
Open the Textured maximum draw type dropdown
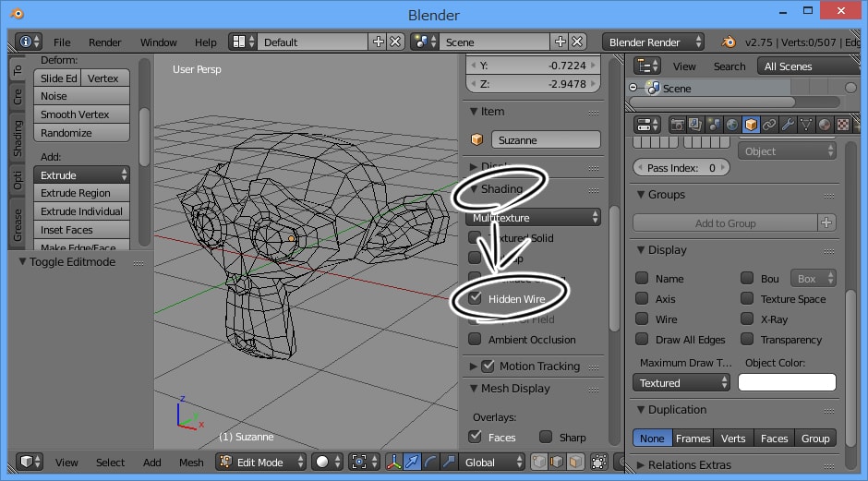click(x=681, y=382)
